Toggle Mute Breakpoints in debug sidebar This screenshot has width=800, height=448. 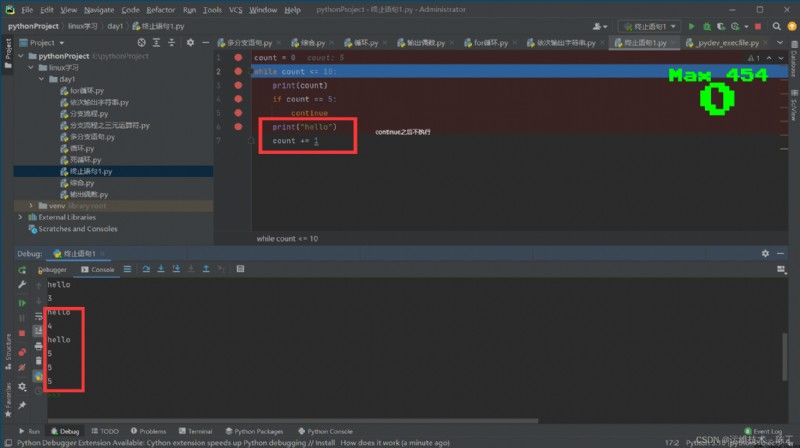pyautogui.click(x=22, y=367)
